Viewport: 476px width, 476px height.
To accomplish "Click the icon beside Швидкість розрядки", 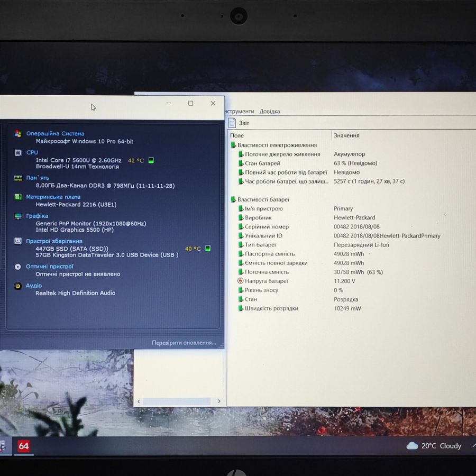I will (241, 308).
